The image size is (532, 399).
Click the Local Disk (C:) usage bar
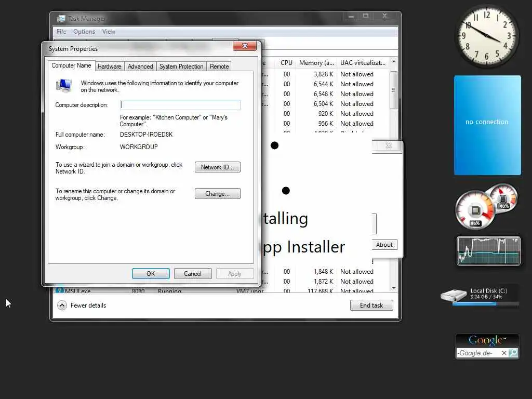tap(485, 304)
